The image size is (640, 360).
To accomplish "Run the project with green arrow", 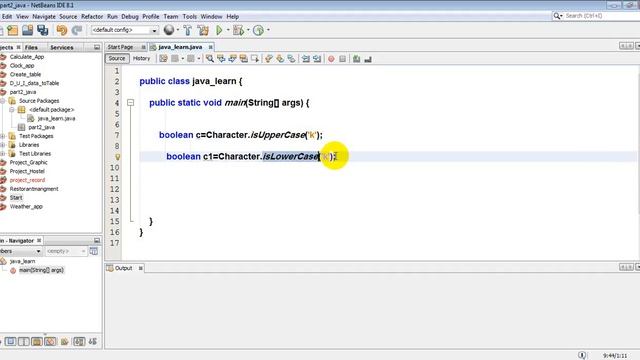I will coord(219,30).
